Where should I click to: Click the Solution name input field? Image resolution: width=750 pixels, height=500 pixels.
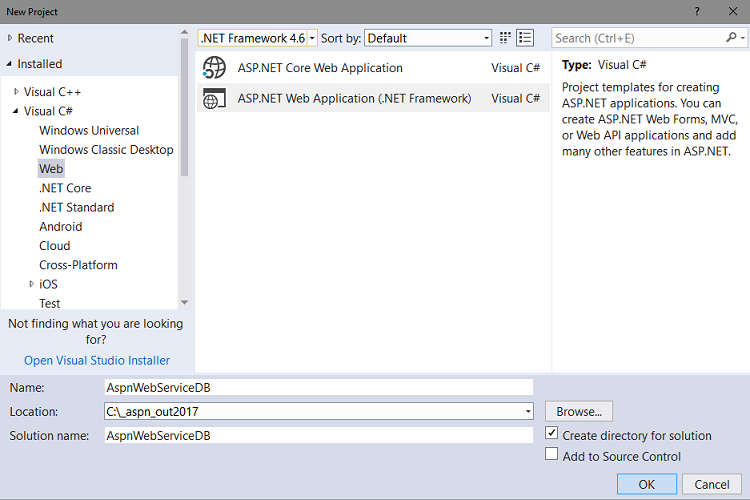tap(319, 435)
